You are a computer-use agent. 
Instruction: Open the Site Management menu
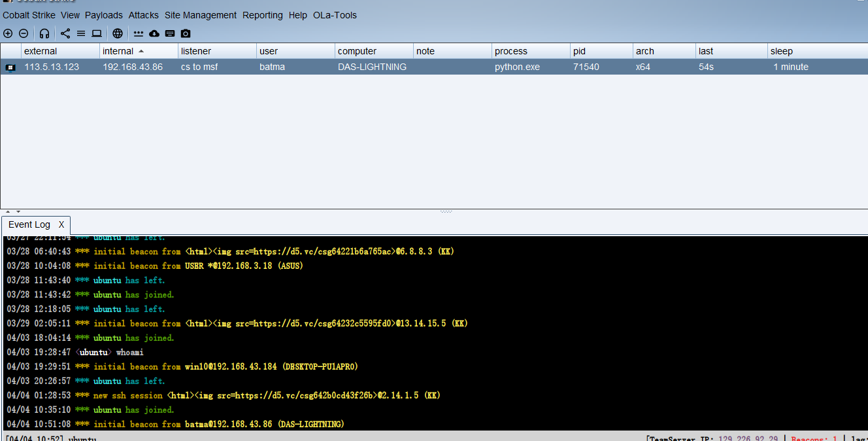pos(201,15)
